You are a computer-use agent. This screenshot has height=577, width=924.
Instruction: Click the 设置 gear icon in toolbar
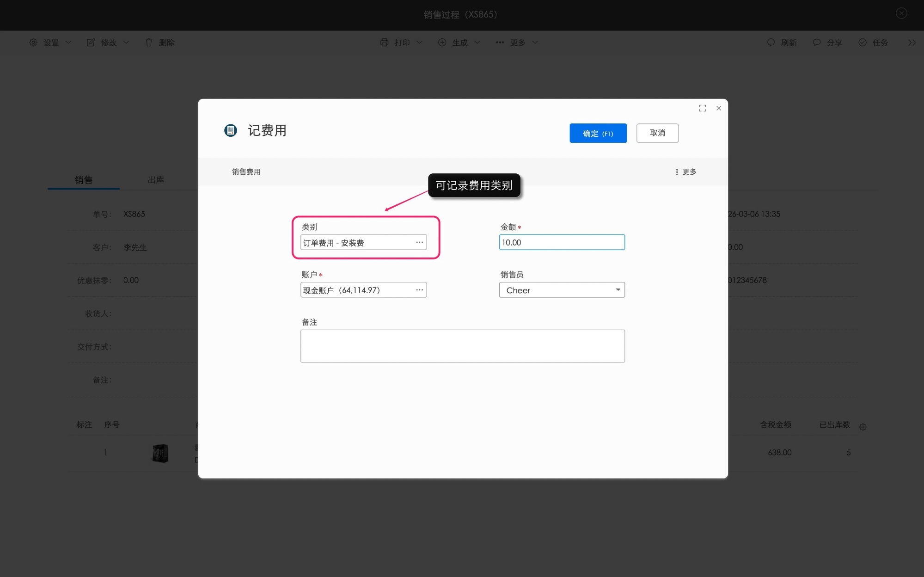pyautogui.click(x=32, y=42)
